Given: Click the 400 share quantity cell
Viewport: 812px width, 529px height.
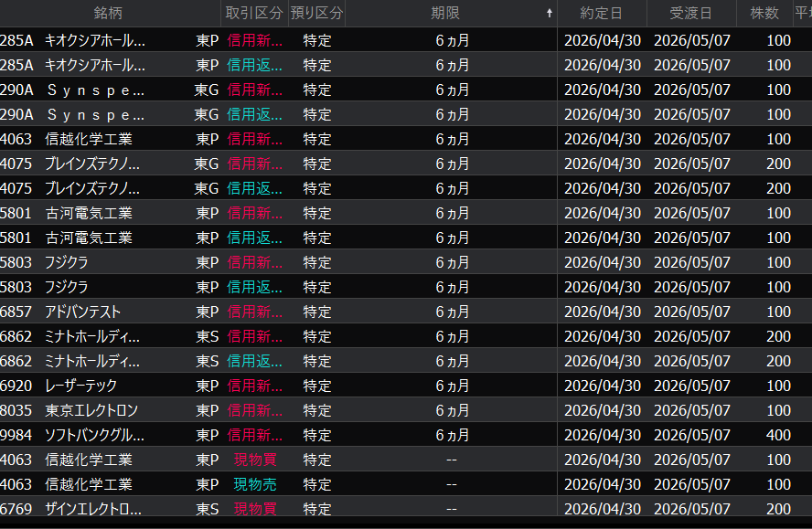Looking at the screenshot, I should point(778,435).
